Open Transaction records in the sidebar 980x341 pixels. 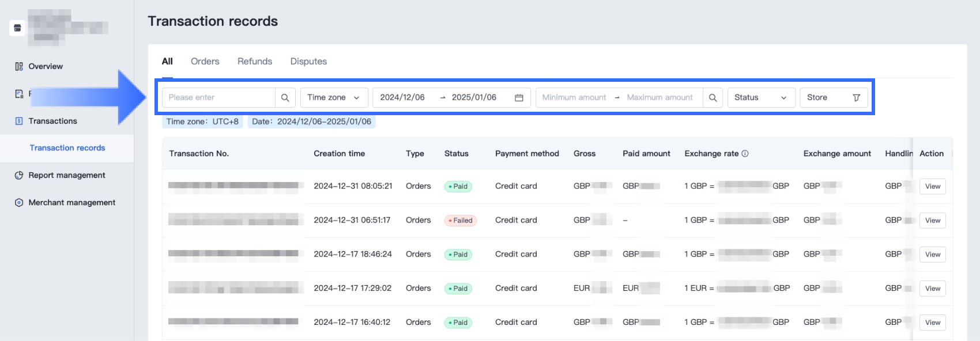pos(67,148)
